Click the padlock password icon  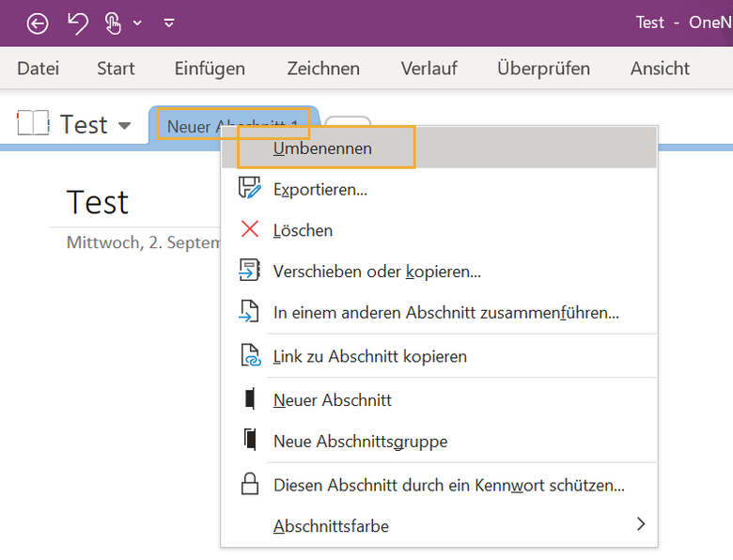[x=250, y=483]
